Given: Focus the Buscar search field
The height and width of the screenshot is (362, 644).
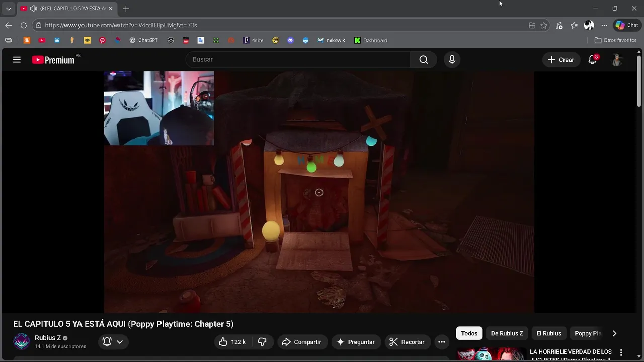Looking at the screenshot, I should [x=298, y=60].
